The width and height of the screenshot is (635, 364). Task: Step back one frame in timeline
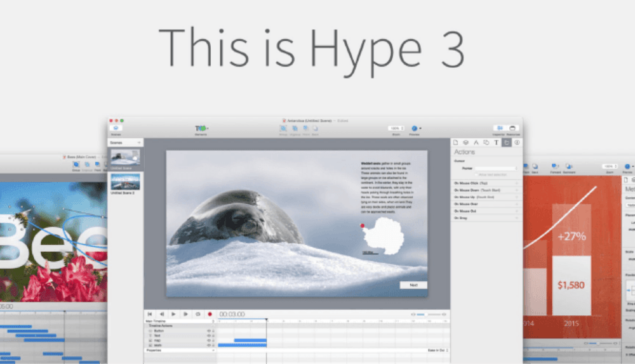(161, 314)
